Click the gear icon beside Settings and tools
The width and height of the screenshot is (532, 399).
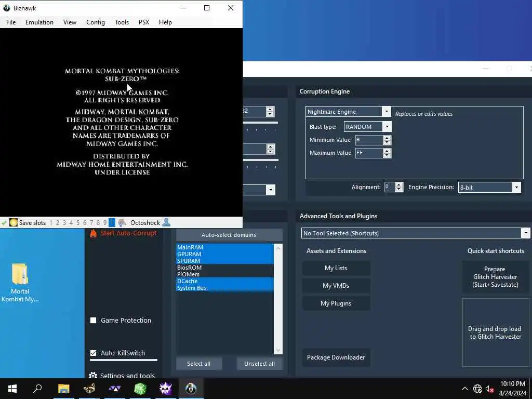click(92, 375)
